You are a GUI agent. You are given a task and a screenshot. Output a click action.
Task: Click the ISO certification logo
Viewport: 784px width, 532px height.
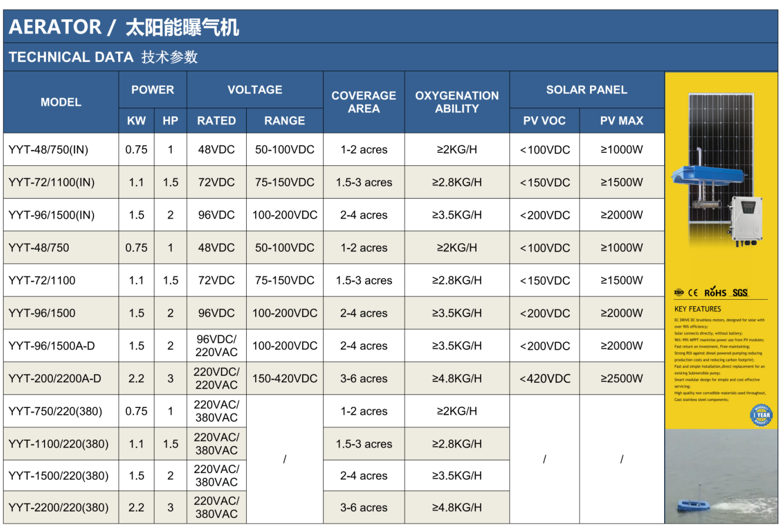point(679,292)
